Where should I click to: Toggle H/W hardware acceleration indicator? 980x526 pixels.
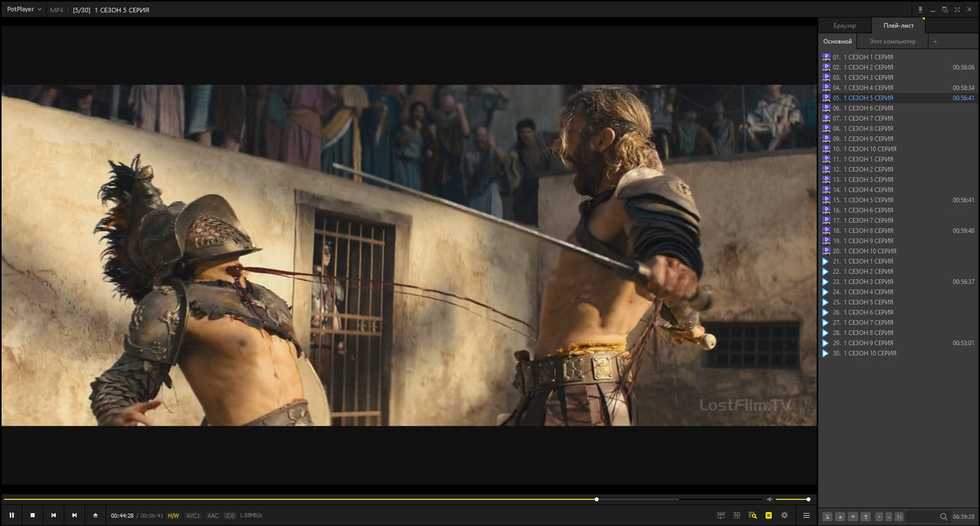174,516
